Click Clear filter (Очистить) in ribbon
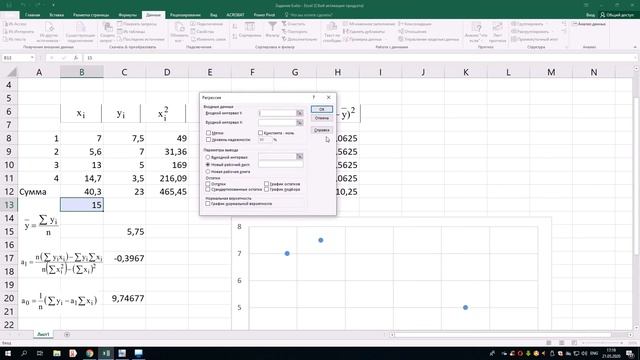640x360 pixels. 294,24
